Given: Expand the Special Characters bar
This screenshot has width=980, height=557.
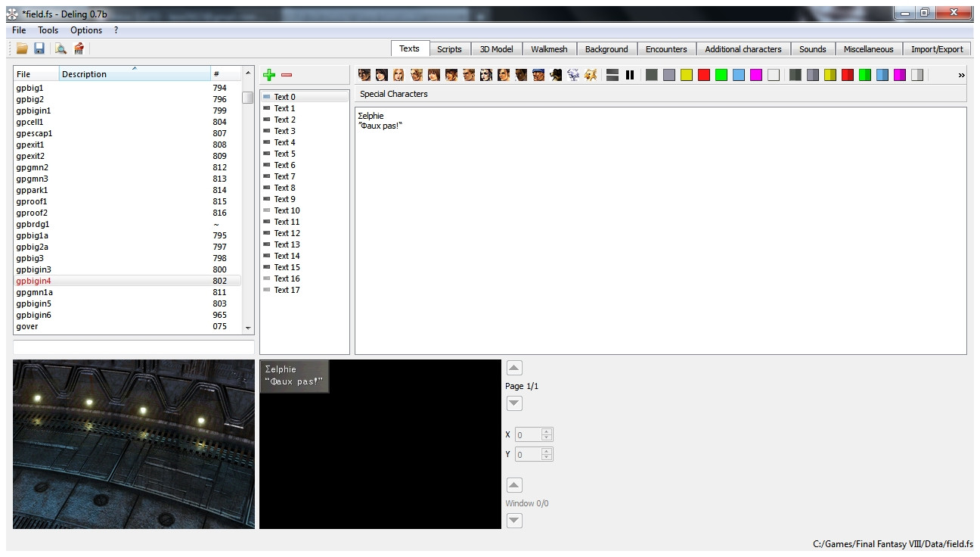Looking at the screenshot, I should [661, 94].
